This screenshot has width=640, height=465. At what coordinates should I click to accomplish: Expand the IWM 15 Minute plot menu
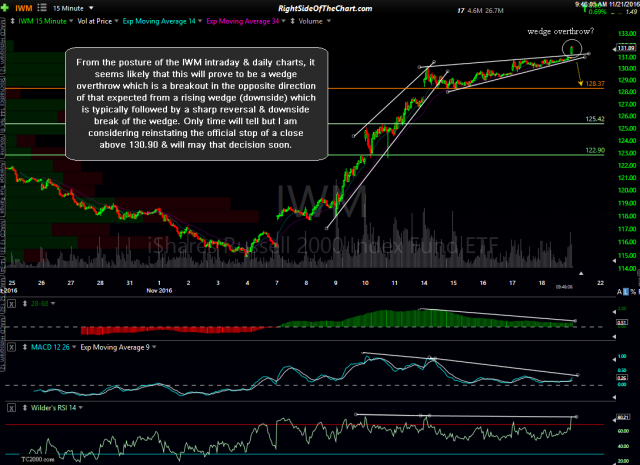[71, 21]
